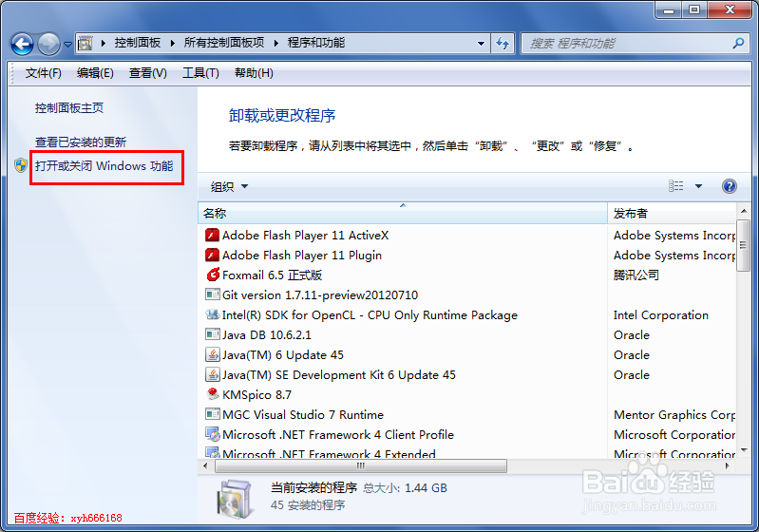Open 查看已安装的更新 link
Image resolution: width=759 pixels, height=532 pixels.
81,142
